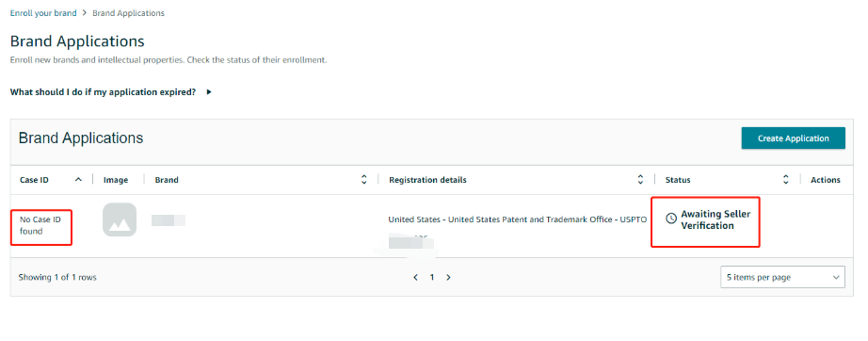Click the brand image placeholder icon

pos(120,219)
